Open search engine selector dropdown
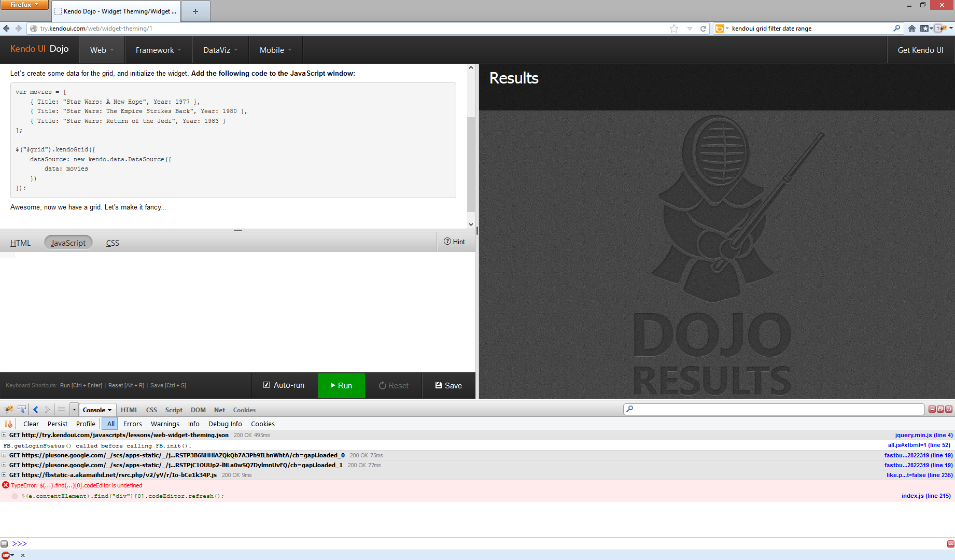The image size is (955, 560). click(x=722, y=29)
